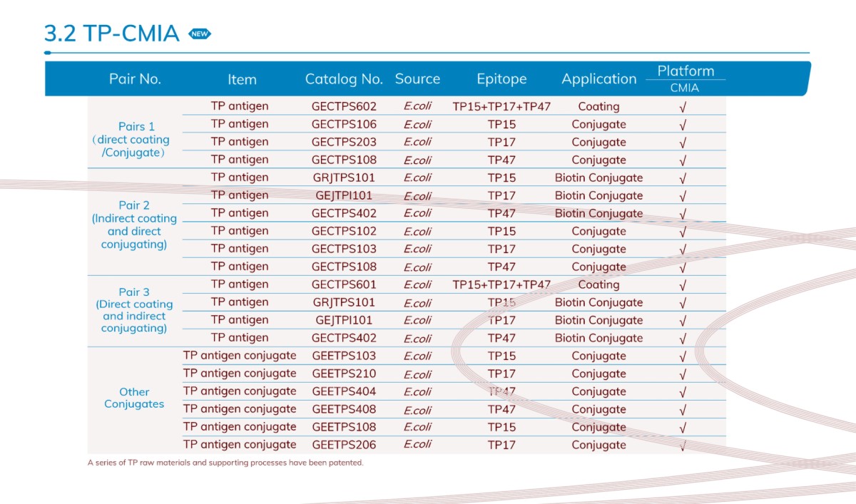Screen dimensions: 856x504
Task: Click the CMIA checkmark for GECTPS203
Action: point(683,143)
